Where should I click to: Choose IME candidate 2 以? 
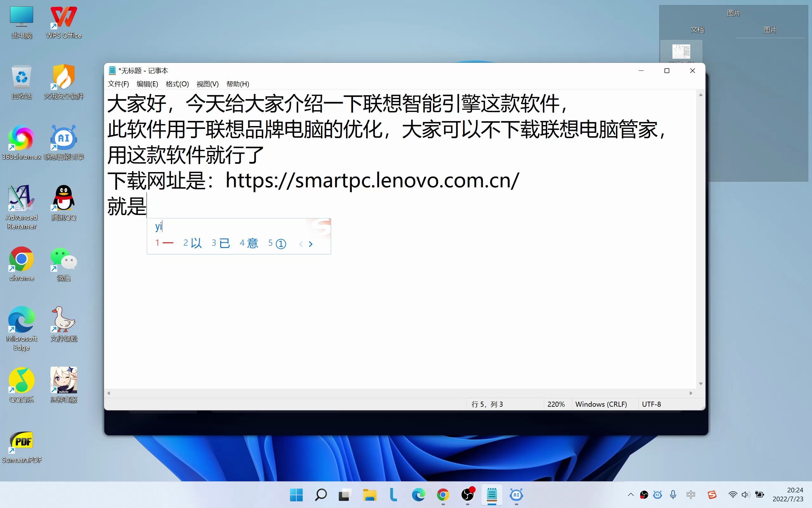point(193,243)
